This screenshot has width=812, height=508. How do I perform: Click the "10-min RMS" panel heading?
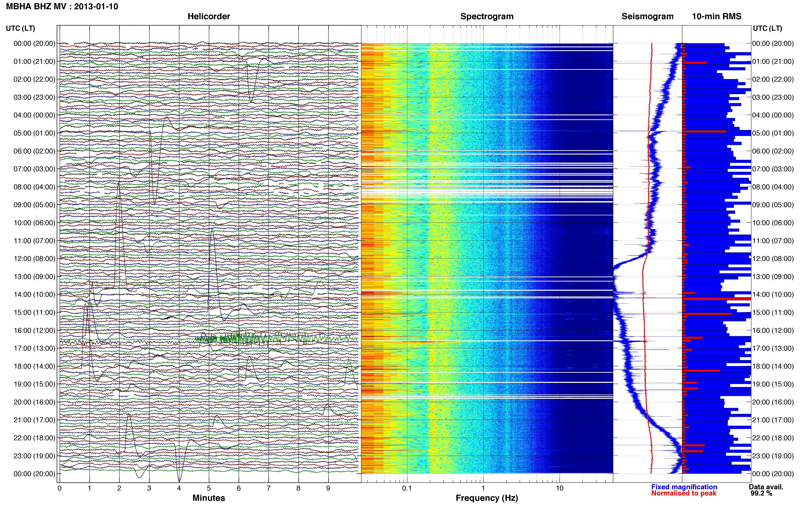pyautogui.click(x=717, y=16)
